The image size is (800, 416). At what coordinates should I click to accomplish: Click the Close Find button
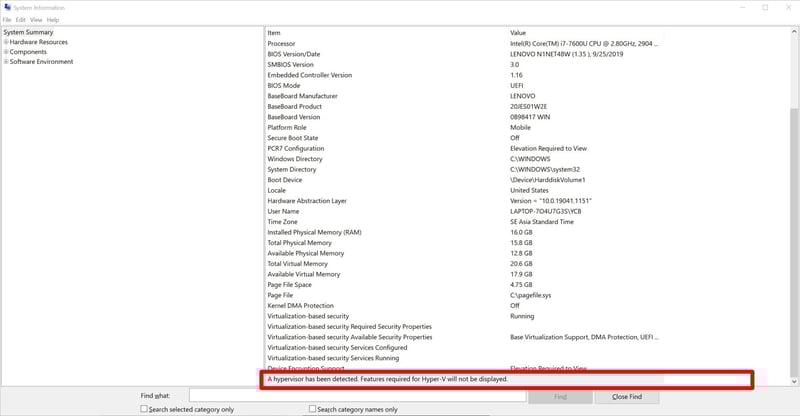[x=626, y=397]
